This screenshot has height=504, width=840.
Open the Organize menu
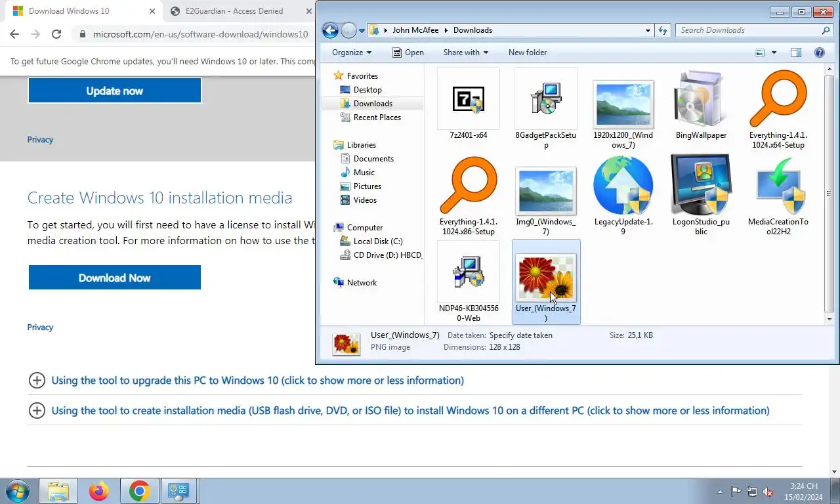coord(352,52)
